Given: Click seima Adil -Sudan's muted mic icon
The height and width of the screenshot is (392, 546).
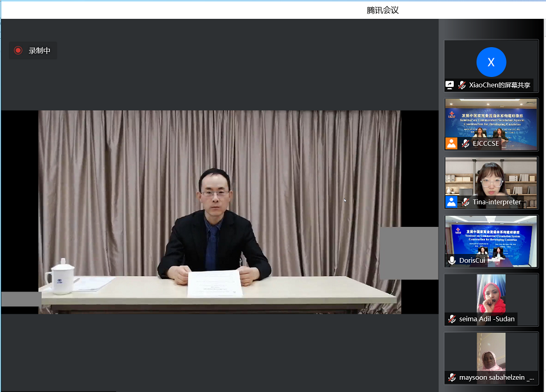Looking at the screenshot, I should 452,319.
